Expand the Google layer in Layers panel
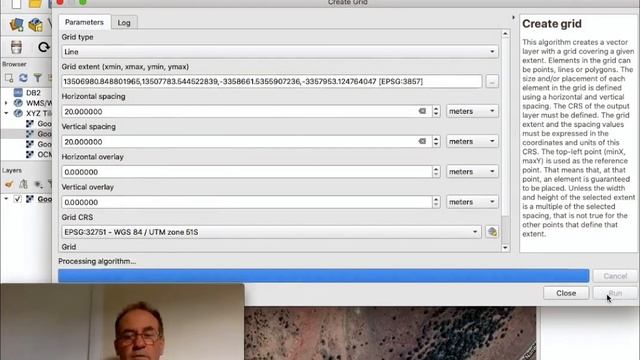 6,199
